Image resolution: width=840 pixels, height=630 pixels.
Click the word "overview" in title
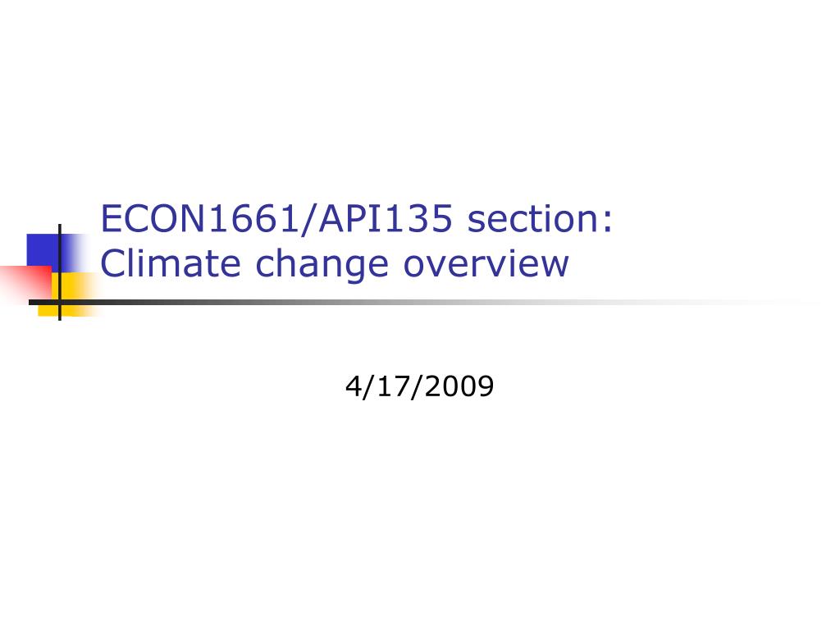tap(486, 265)
